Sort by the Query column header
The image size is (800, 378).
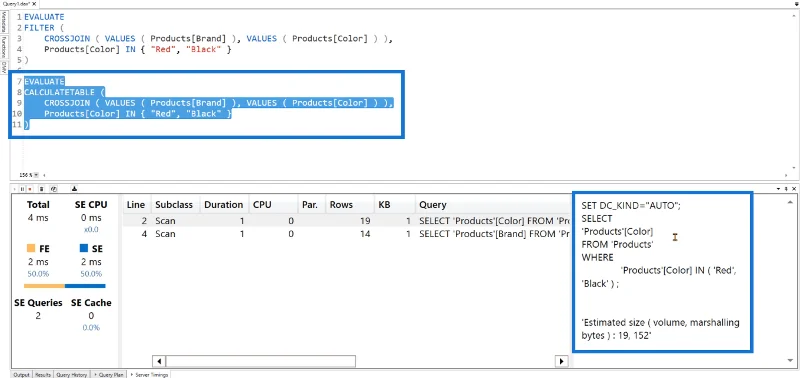pyautogui.click(x=492, y=205)
